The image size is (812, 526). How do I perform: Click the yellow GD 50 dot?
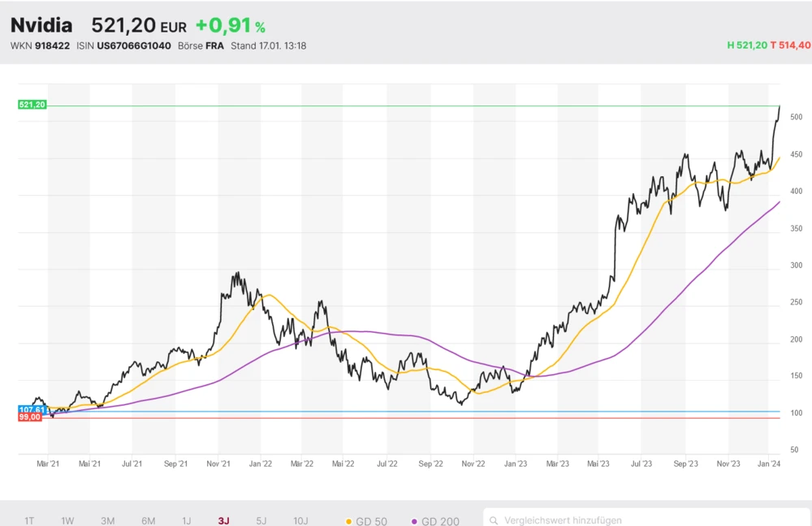tap(349, 520)
